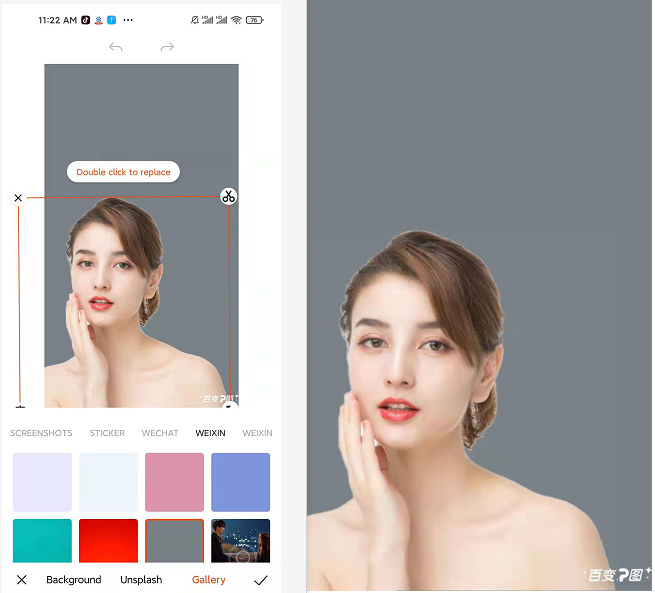Screen dimensions: 655x593
Task: Tap the Double click to replace bubble
Action: tap(123, 172)
